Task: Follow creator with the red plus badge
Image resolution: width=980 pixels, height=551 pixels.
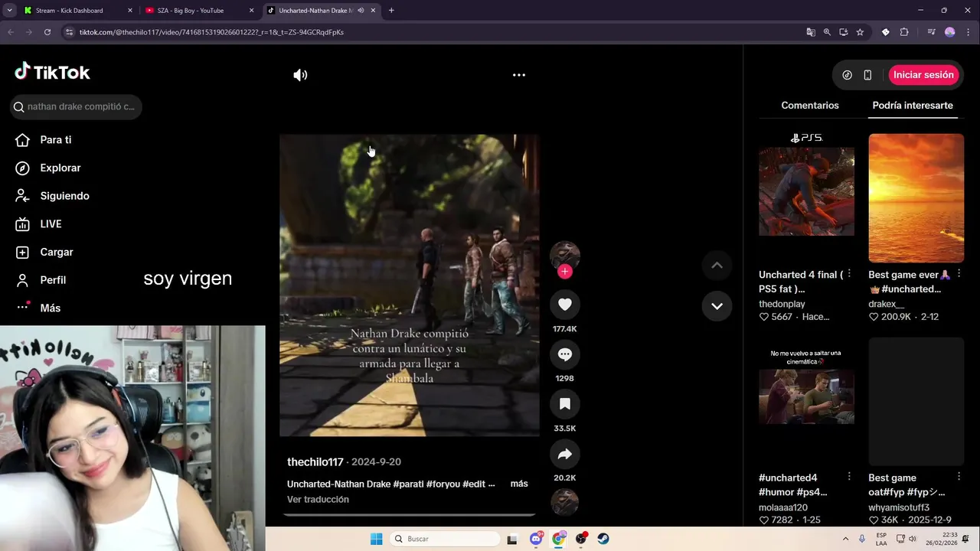Action: click(565, 272)
